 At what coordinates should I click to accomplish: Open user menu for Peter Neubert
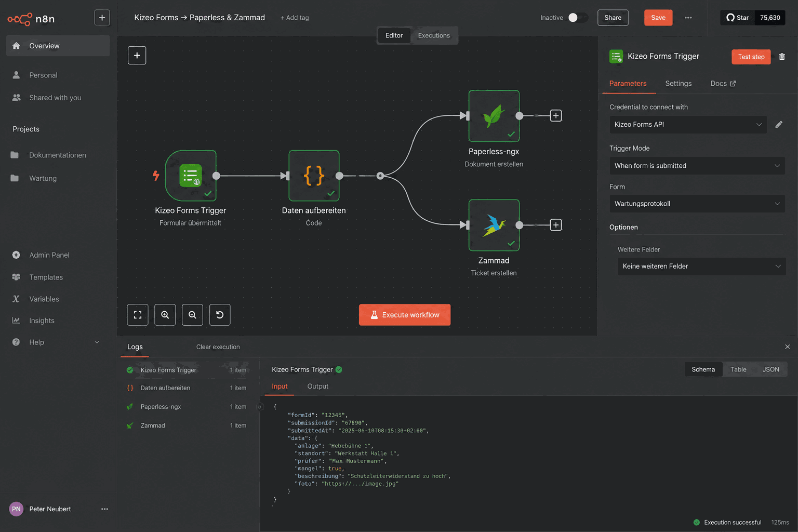(x=104, y=509)
